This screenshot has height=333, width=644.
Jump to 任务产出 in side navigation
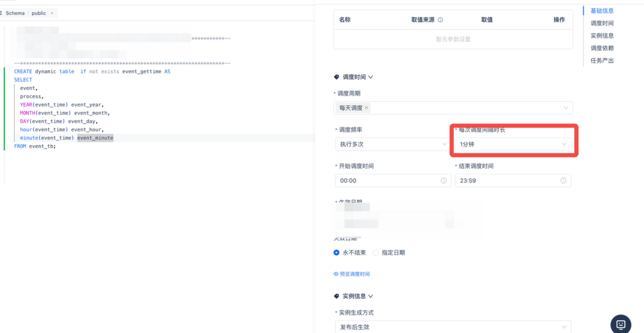(602, 61)
